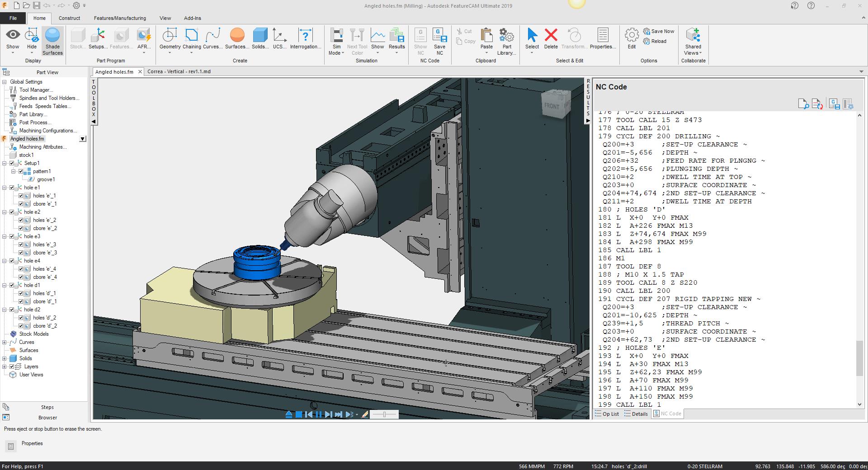
Task: Toggle the Layers checkbox
Action: (x=12, y=367)
